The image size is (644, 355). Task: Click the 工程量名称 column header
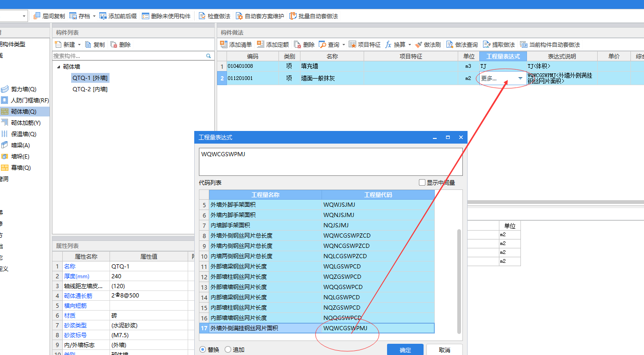tap(265, 195)
